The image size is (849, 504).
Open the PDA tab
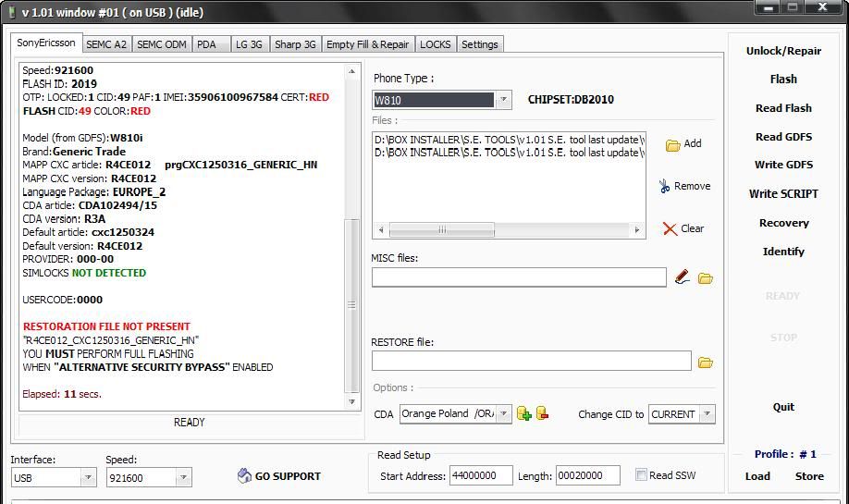pos(212,44)
